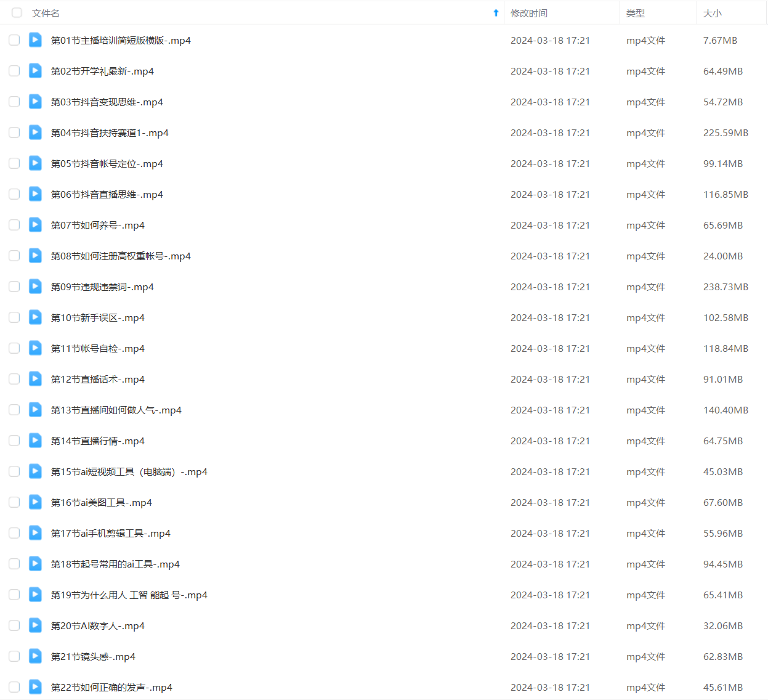Click the video icon for 第22节如何正确的发声

(x=35, y=687)
